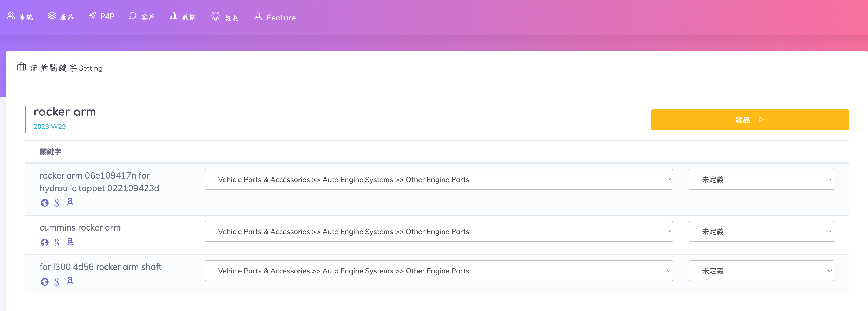Expand 未定義 dropdown for cummins rocker arm

[x=761, y=232]
